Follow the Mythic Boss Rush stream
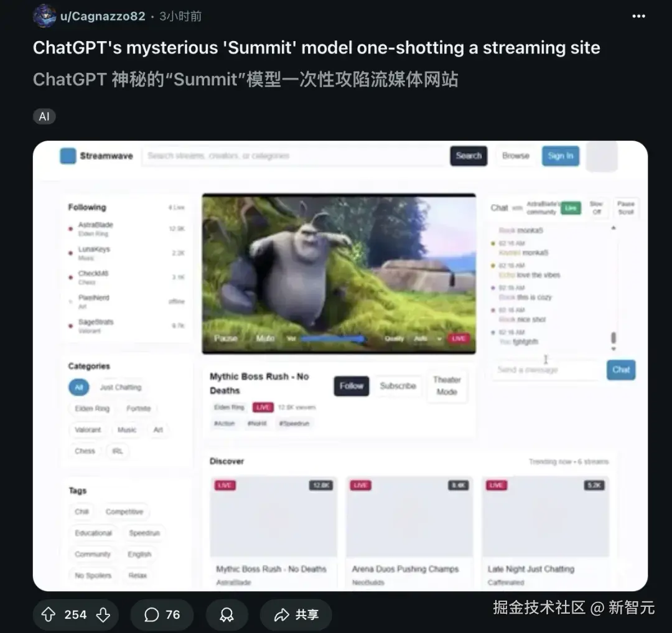The image size is (672, 633). point(352,386)
